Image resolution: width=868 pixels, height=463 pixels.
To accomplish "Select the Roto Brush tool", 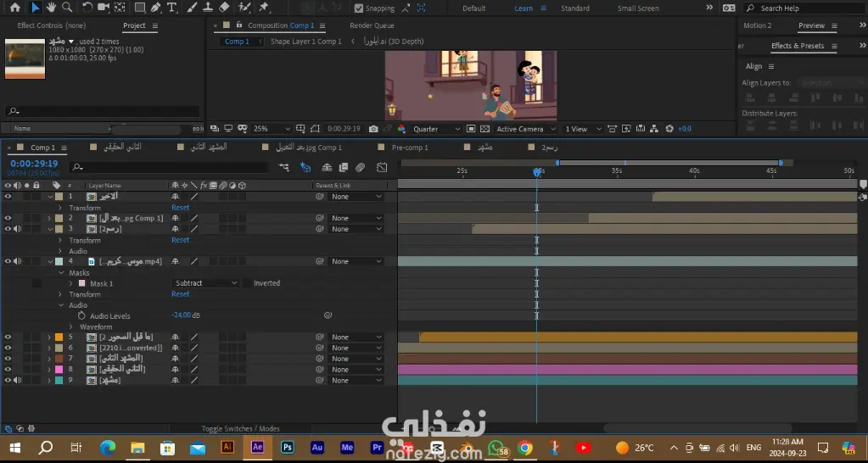I will point(244,7).
